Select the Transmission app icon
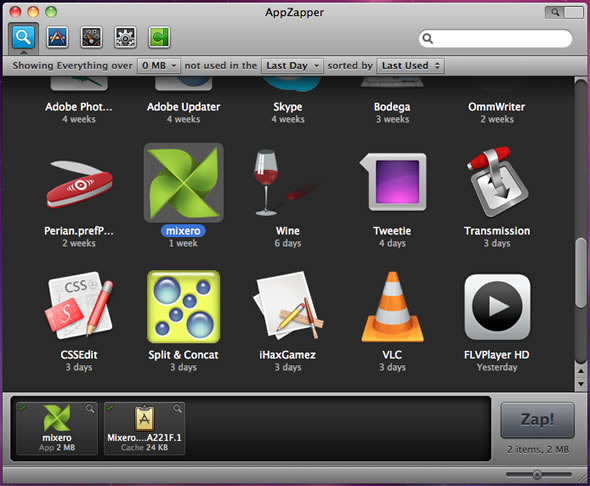This screenshot has width=590, height=486. (497, 182)
